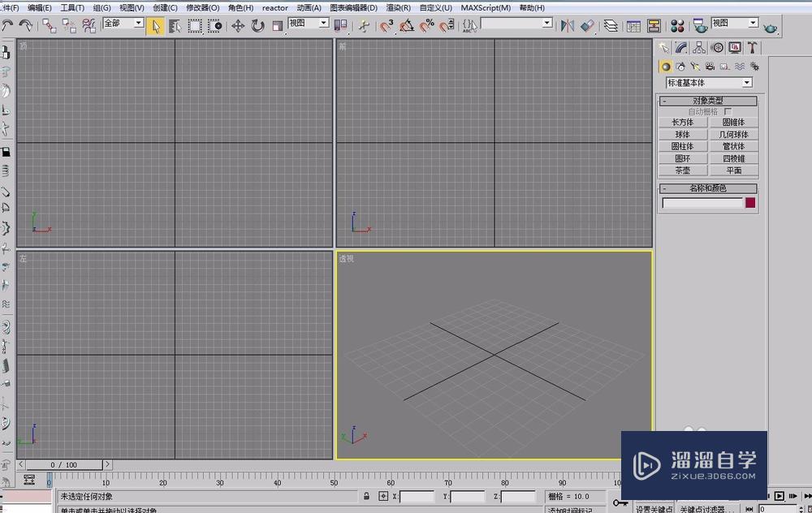Toggle Percent Snap icon
The height and width of the screenshot is (513, 812).
tap(427, 25)
